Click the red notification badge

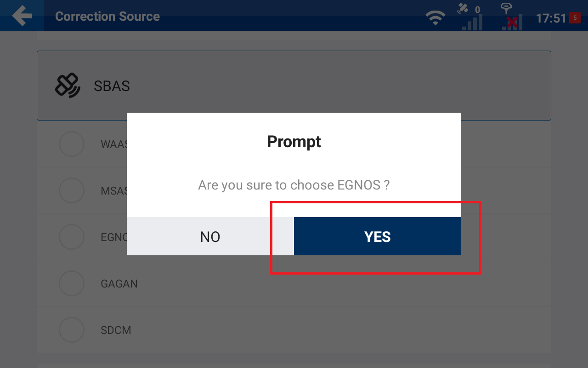click(575, 18)
